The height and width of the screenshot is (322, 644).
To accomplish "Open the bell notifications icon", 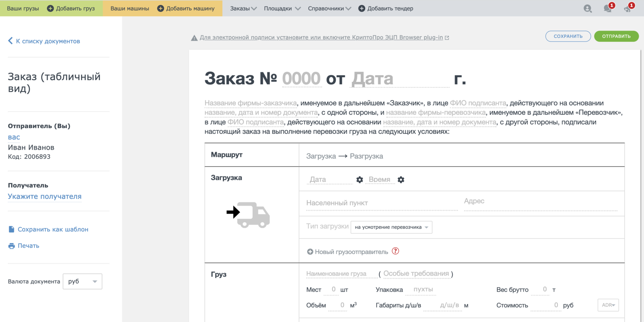I will coord(628,8).
